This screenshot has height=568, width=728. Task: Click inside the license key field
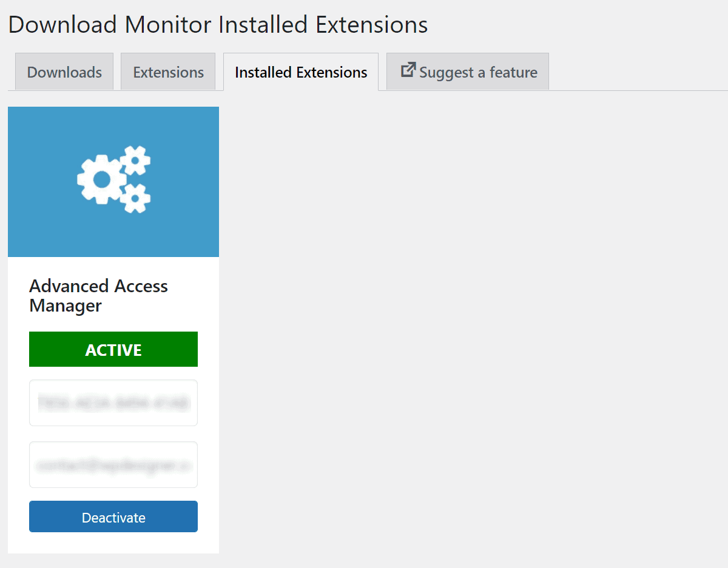coord(113,403)
